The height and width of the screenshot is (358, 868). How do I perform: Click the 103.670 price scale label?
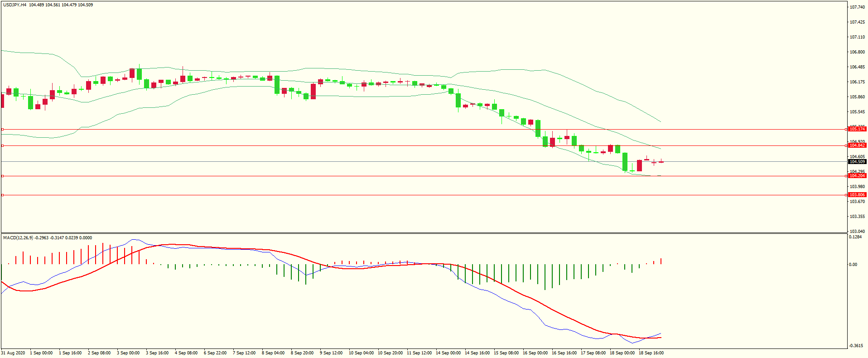857,202
